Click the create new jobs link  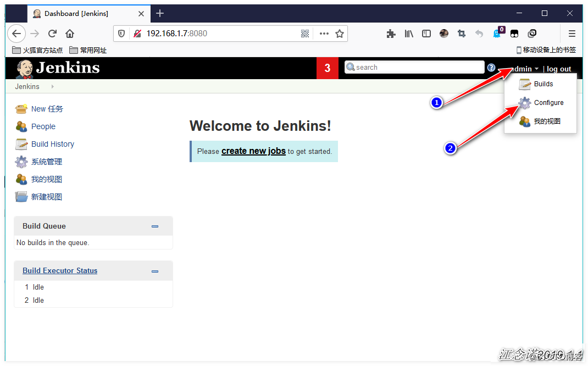[x=253, y=151]
